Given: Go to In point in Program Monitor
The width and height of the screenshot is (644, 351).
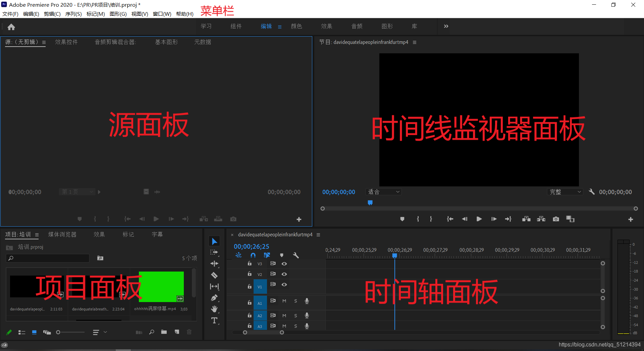Looking at the screenshot, I should pyautogui.click(x=450, y=219).
